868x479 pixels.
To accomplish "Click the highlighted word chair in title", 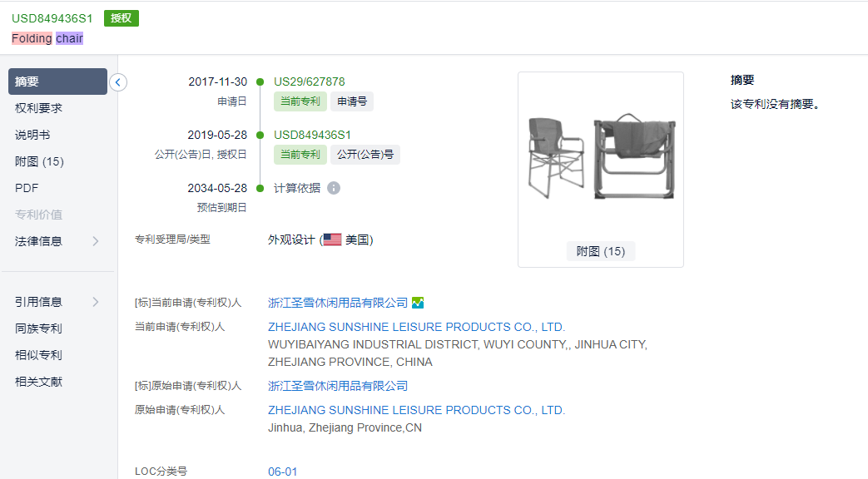I will (69, 38).
